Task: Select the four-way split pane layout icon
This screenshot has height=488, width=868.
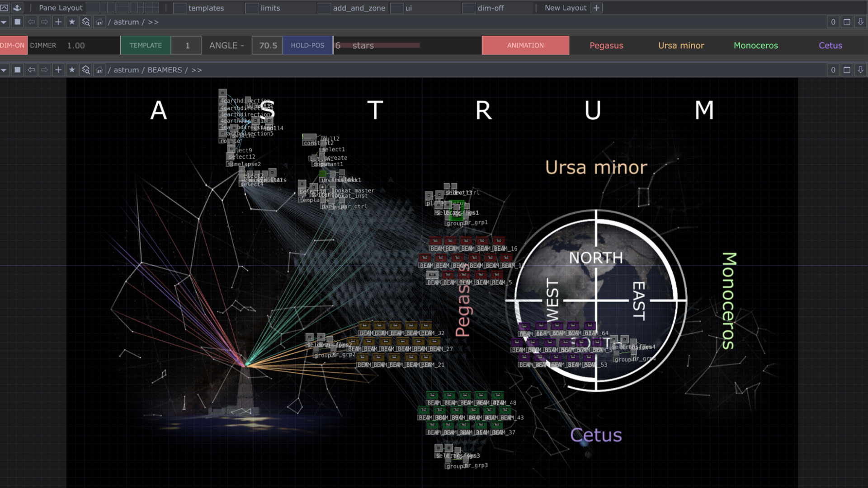Action: click(x=152, y=8)
